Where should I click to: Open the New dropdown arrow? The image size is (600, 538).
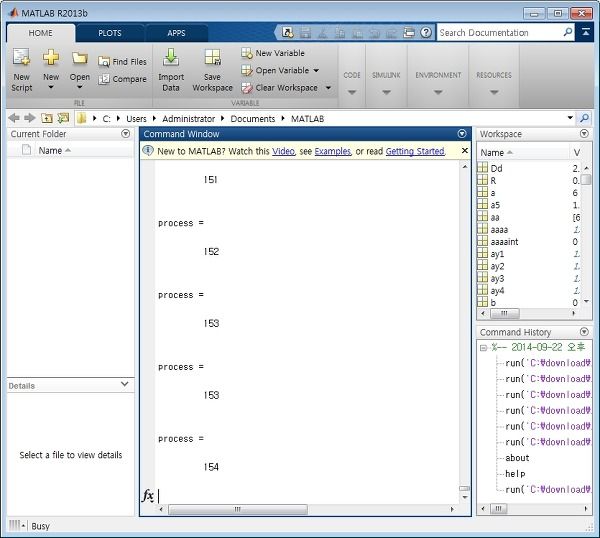(x=51, y=87)
